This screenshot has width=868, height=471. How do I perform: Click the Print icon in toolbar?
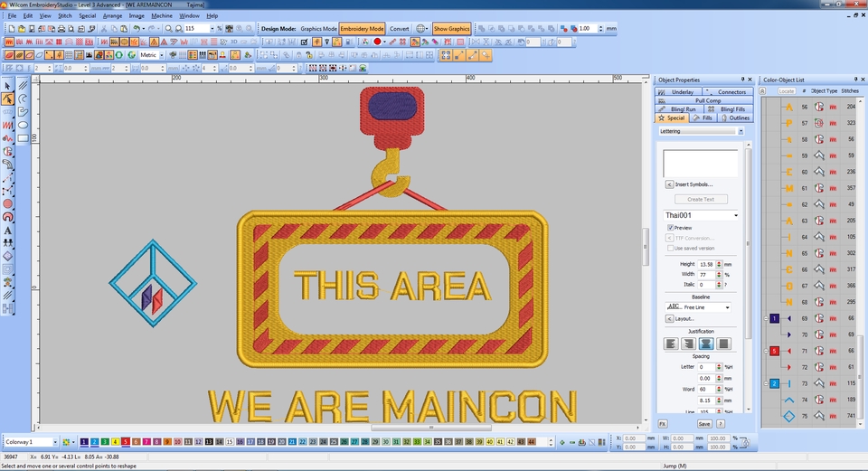[x=61, y=28]
